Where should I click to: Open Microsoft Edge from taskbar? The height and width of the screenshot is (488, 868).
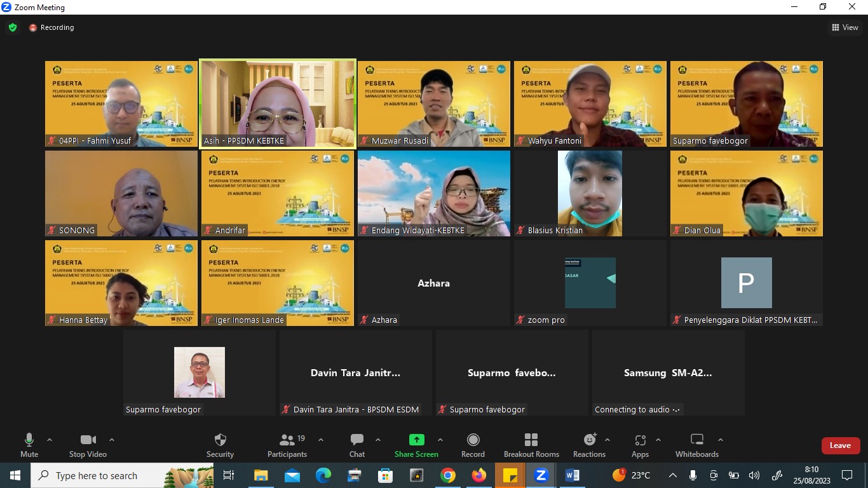click(x=323, y=475)
